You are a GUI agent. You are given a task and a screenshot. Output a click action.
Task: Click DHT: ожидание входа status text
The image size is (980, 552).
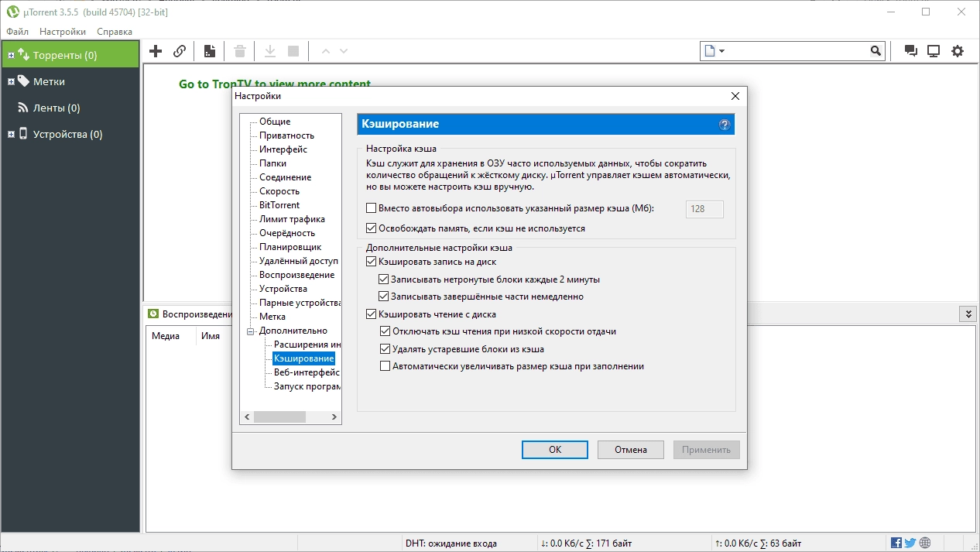click(451, 543)
